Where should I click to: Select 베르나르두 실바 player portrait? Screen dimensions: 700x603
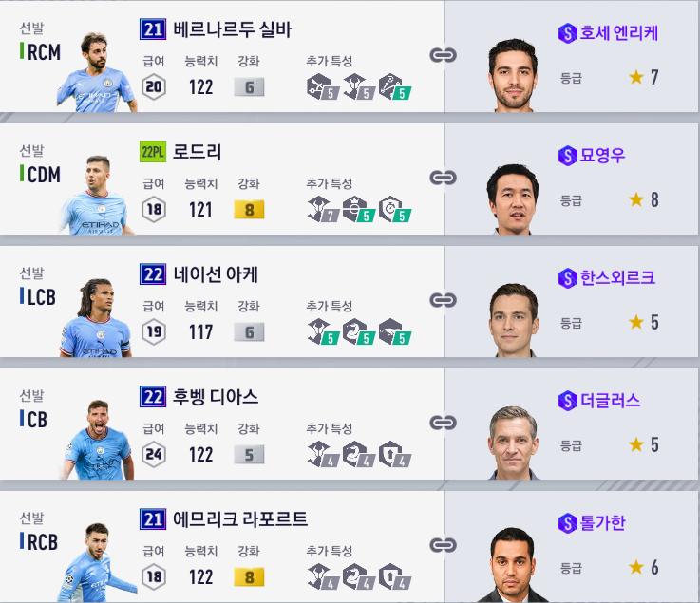tap(97, 72)
